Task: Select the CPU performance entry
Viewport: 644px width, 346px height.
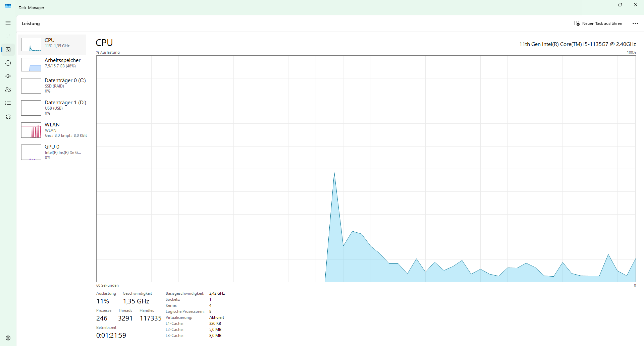Action: click(x=52, y=44)
